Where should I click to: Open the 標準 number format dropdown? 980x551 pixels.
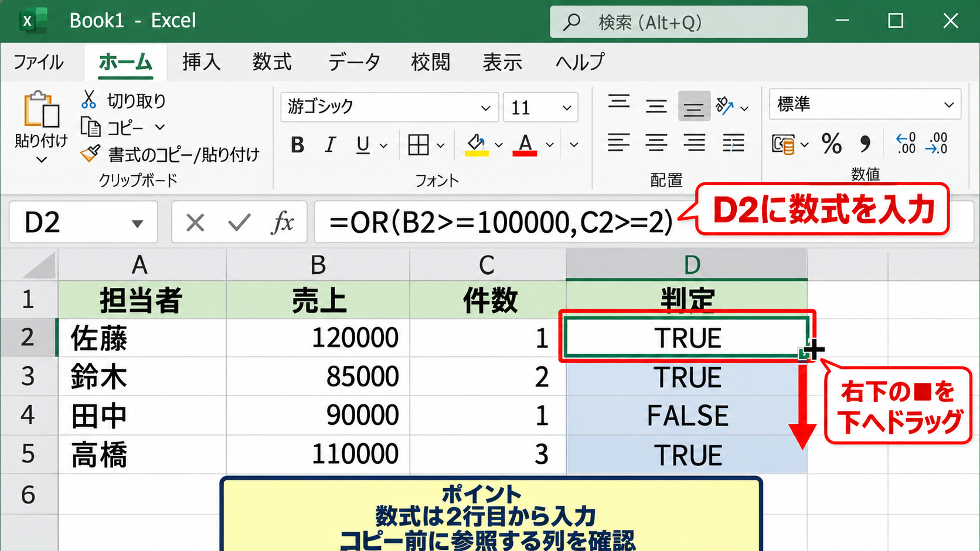point(949,105)
